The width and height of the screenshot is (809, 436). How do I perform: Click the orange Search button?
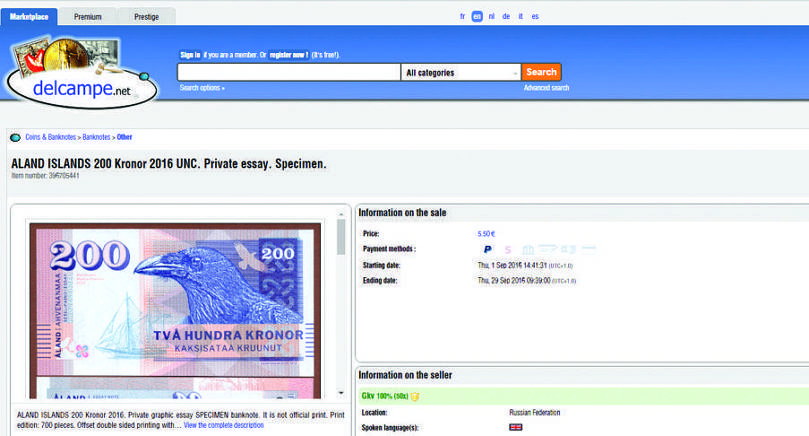coord(541,72)
